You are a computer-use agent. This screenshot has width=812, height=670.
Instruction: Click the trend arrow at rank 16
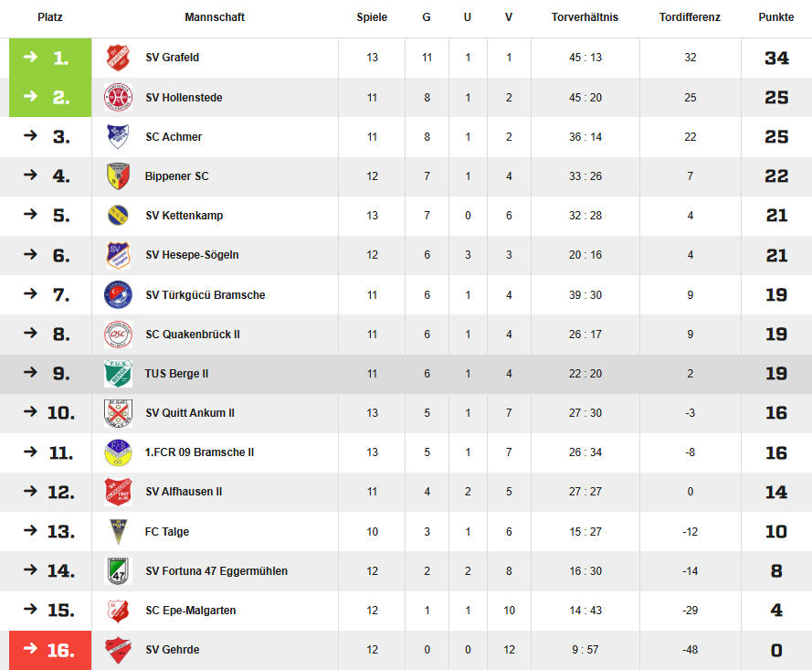pyautogui.click(x=30, y=649)
